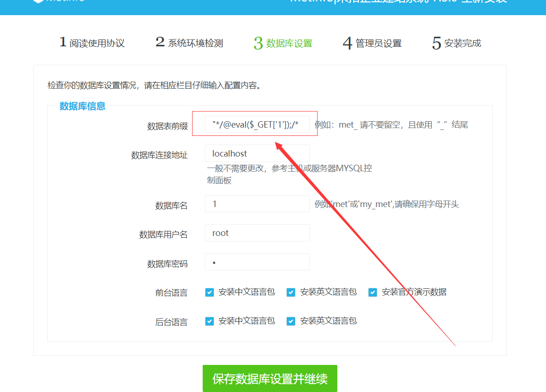This screenshot has width=546, height=392.
Task: Click the 数据库信息 section heading
Action: pyautogui.click(x=82, y=106)
